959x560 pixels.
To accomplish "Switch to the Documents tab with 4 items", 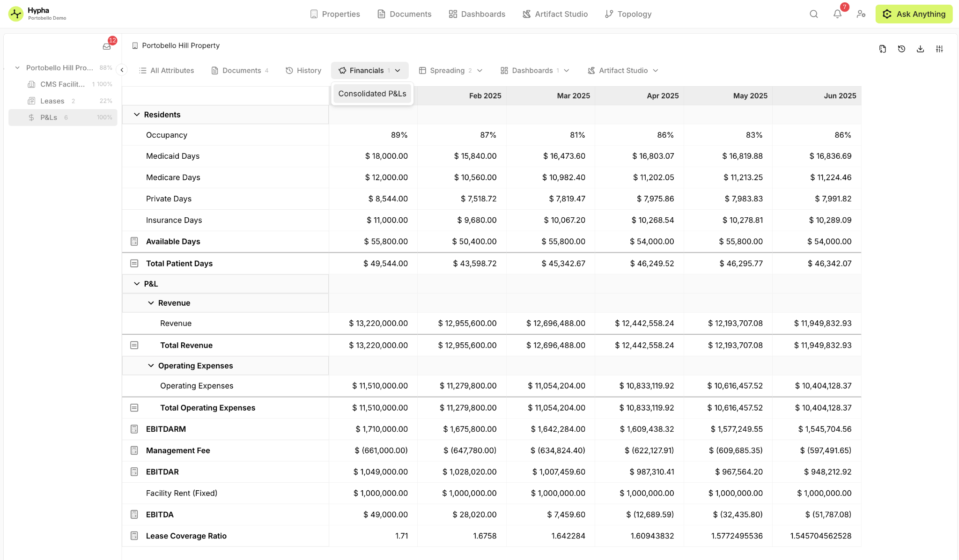I will 240,70.
